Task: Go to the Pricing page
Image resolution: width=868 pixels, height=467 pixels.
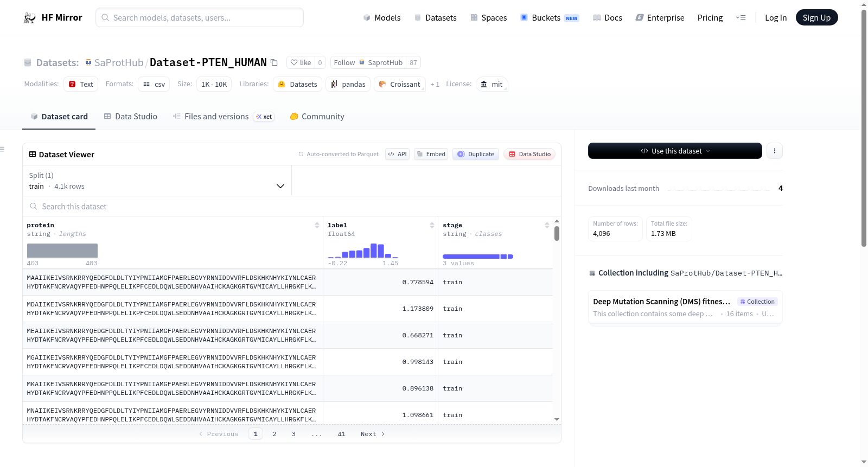Action: tap(710, 18)
